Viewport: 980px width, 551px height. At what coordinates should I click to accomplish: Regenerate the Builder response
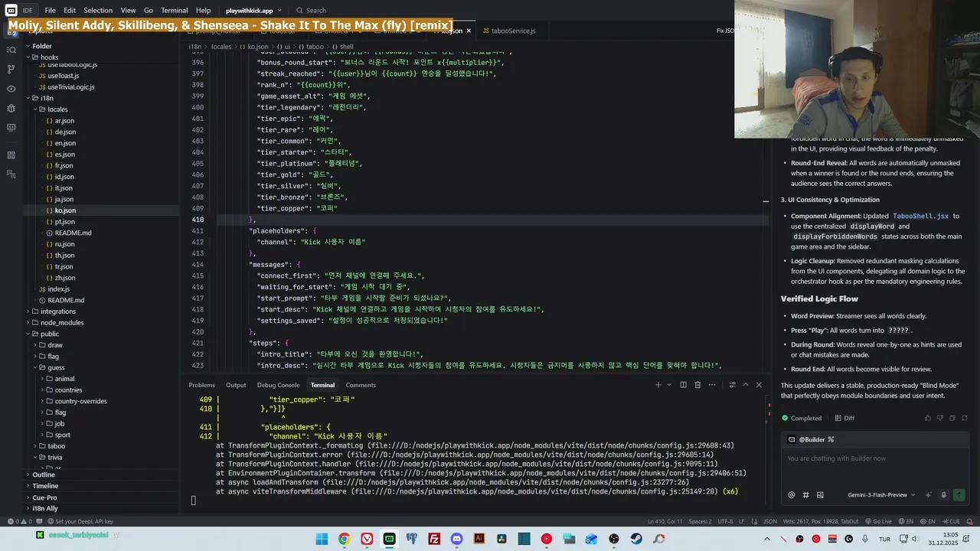(x=965, y=418)
